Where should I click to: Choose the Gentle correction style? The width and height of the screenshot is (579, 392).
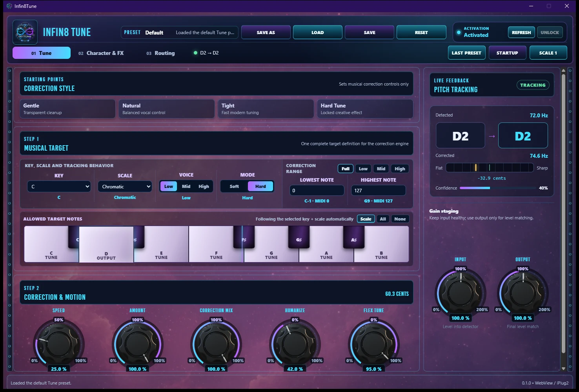coord(67,109)
